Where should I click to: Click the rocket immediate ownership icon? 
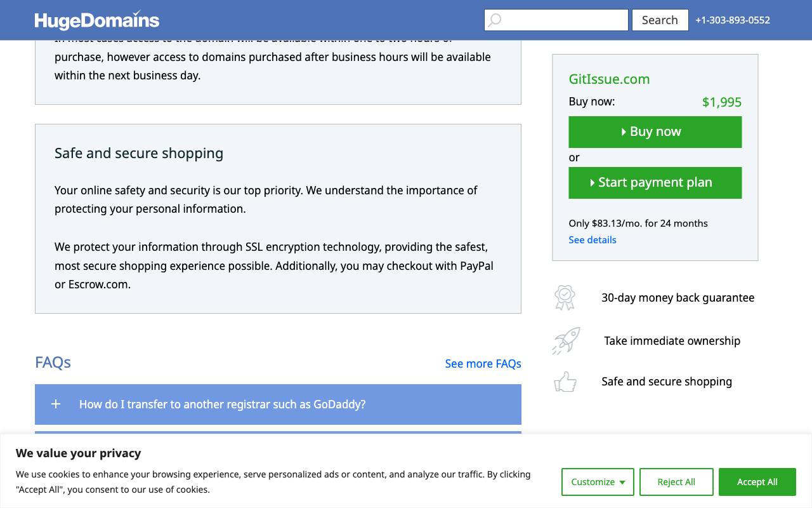tap(566, 341)
